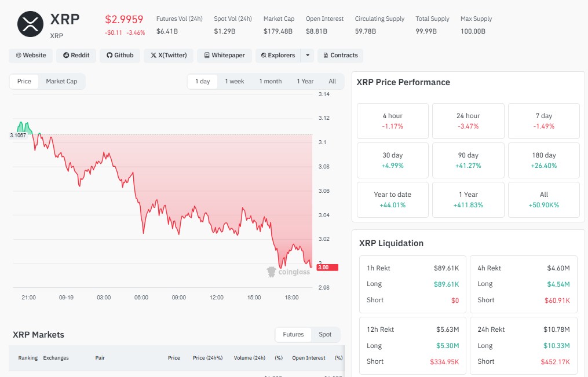588x377 pixels.
Task: Click the 12h Short liquidation $334.95K
Action: pyautogui.click(x=444, y=362)
